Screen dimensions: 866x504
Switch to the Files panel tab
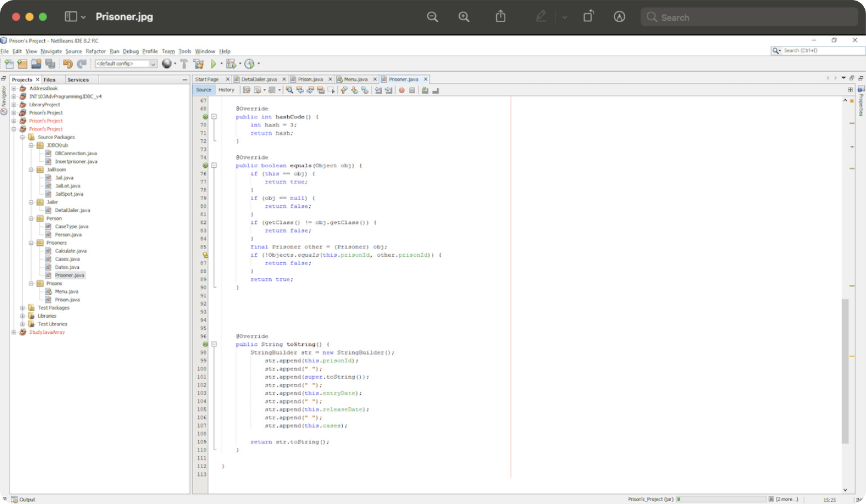pos(50,79)
